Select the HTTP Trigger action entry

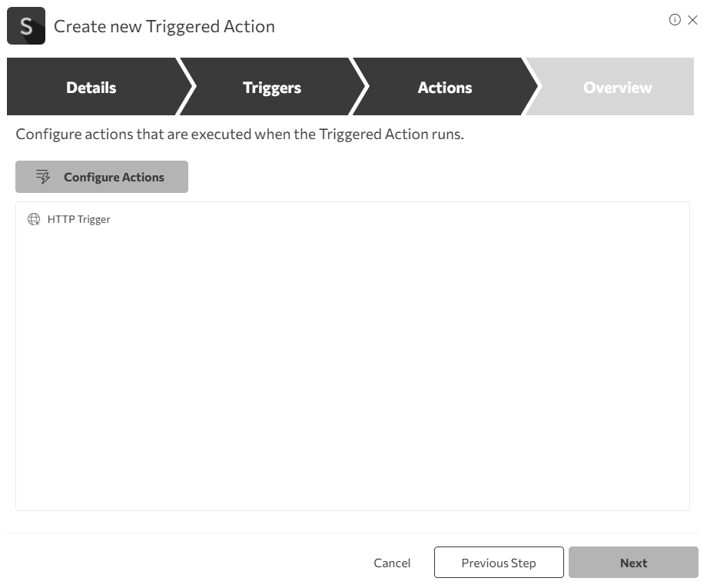[78, 219]
